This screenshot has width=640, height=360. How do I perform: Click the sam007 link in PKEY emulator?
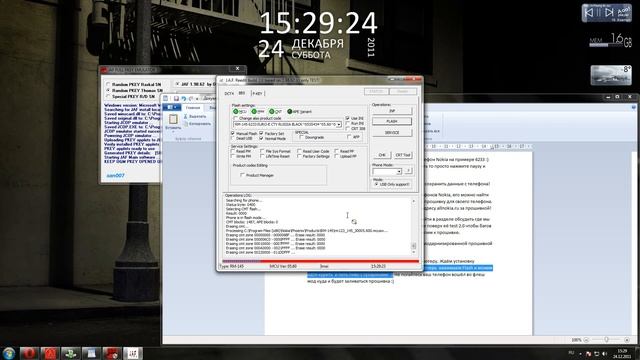tap(115, 176)
